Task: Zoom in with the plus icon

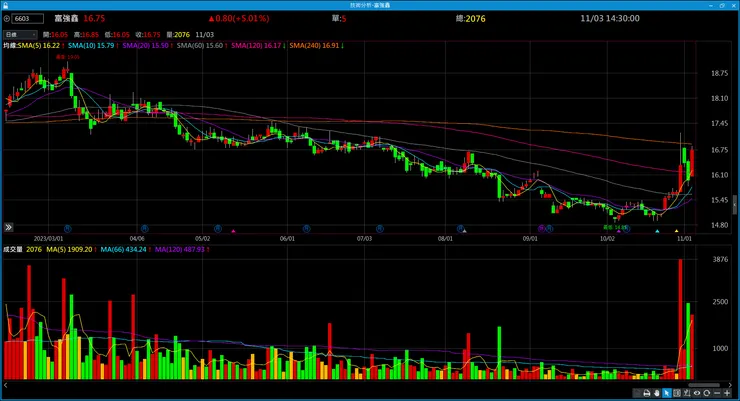Action: (x=727, y=393)
